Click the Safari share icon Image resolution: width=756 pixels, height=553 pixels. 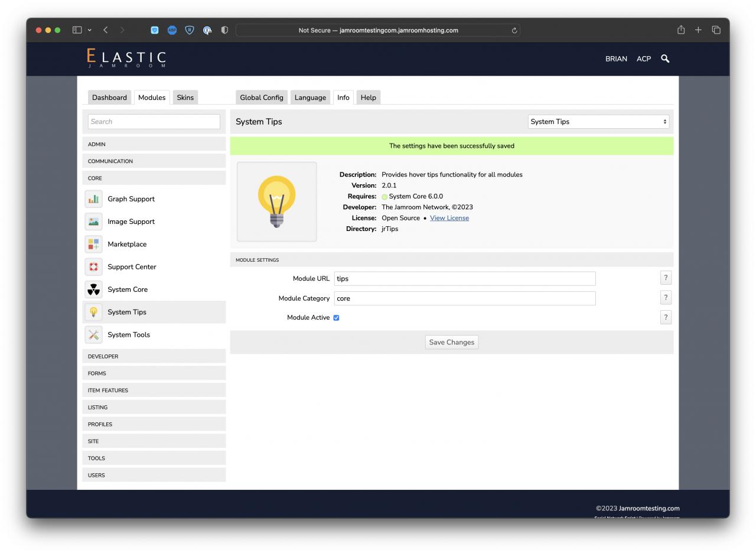click(x=681, y=30)
